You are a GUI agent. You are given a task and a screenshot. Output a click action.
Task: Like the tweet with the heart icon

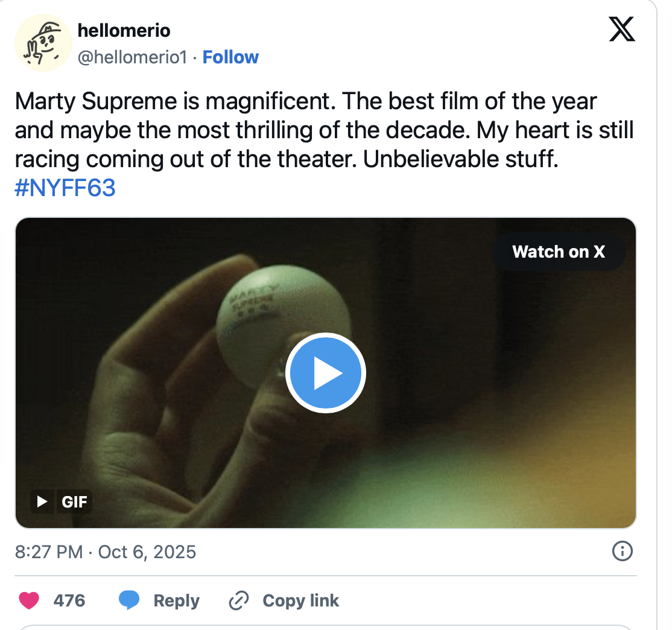[x=29, y=600]
